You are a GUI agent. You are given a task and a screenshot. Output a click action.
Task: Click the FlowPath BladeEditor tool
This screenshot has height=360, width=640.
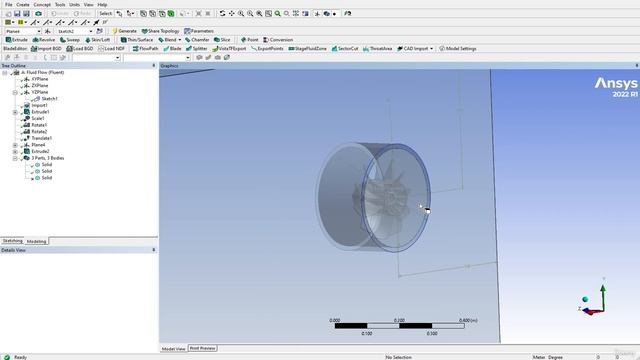[x=145, y=49]
